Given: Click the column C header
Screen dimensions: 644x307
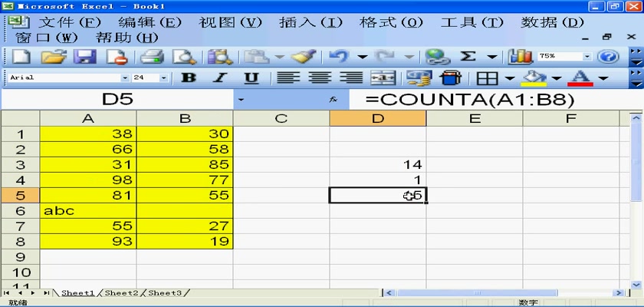Looking at the screenshot, I should (281, 118).
